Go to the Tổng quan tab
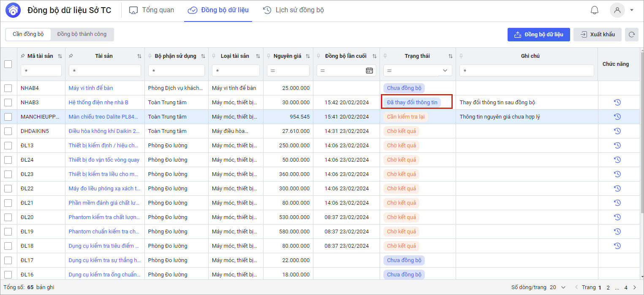Screen dimensions: 644x295 coord(152,10)
